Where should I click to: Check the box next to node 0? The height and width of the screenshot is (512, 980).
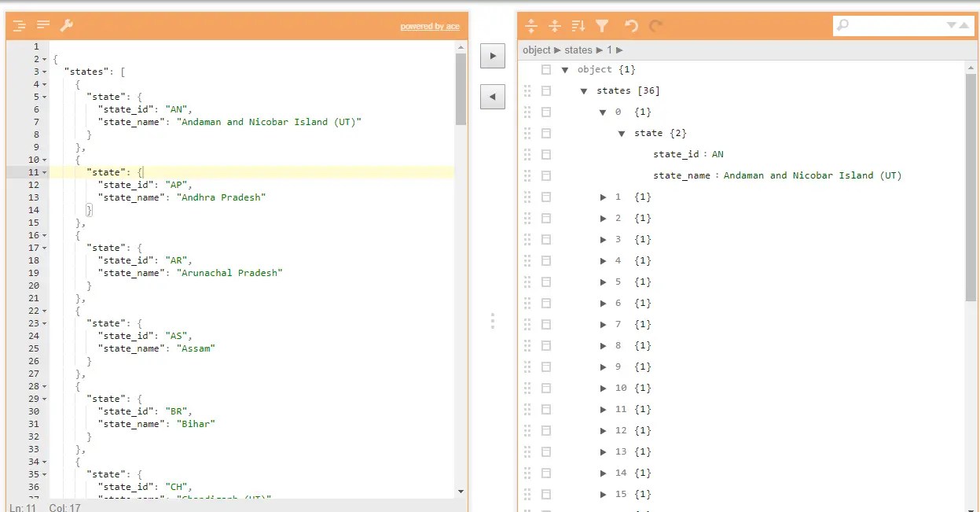pos(545,111)
